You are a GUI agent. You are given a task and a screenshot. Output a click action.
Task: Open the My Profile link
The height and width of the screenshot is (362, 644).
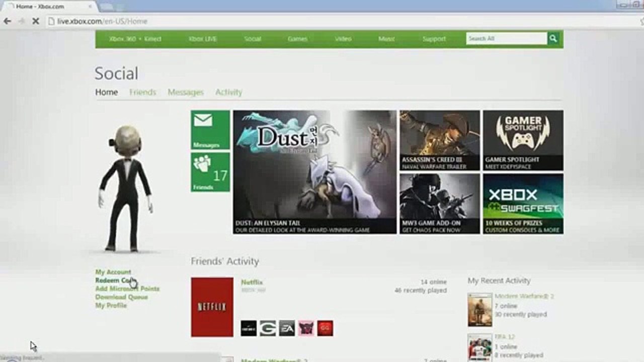pyautogui.click(x=111, y=305)
